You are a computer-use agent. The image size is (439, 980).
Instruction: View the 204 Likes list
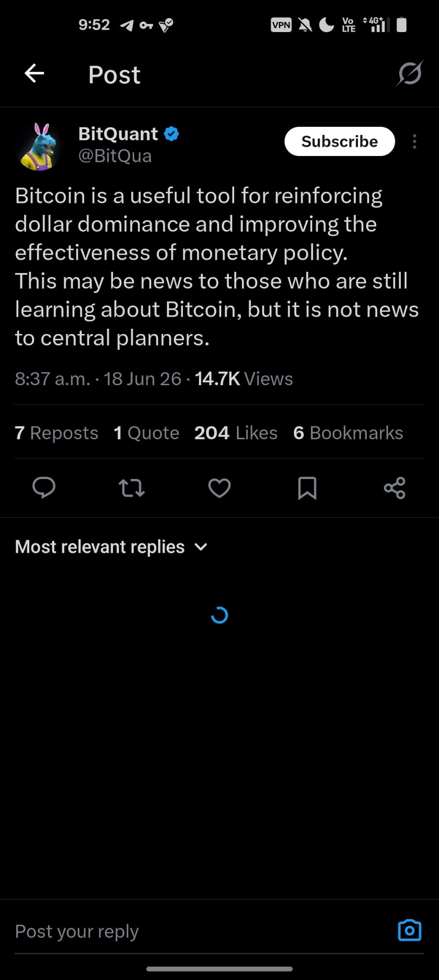(236, 433)
